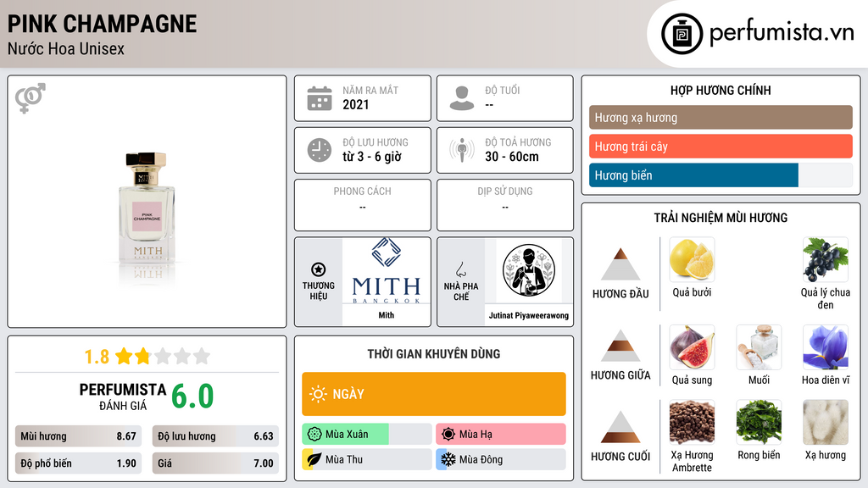Screen dimensions: 868x488
Task: Click the perfumista.vn perfume bottle logo icon
Action: point(682,34)
